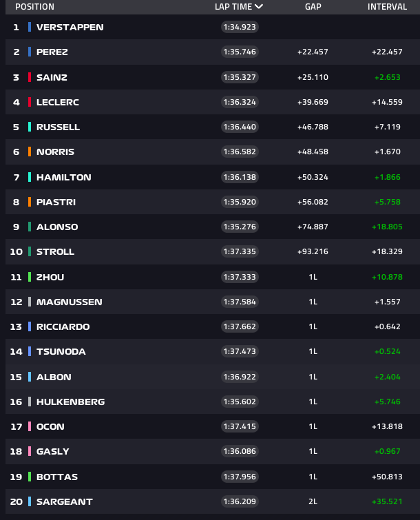Viewport: 420px width, 520px height.
Task: Open the LAP TIME column dropdown chevron
Action: (x=259, y=7)
